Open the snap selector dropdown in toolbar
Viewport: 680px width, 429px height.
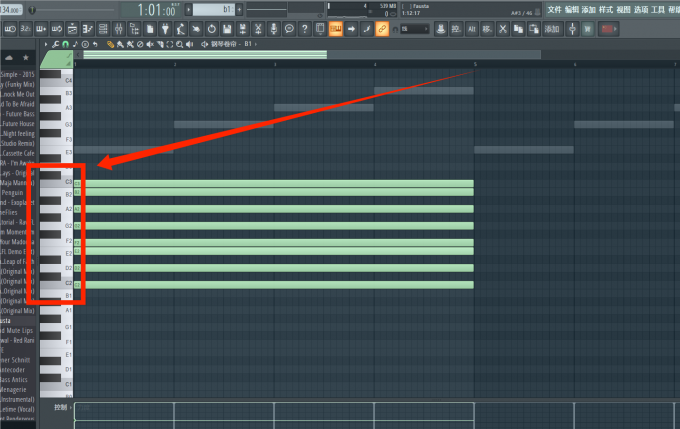[415, 29]
